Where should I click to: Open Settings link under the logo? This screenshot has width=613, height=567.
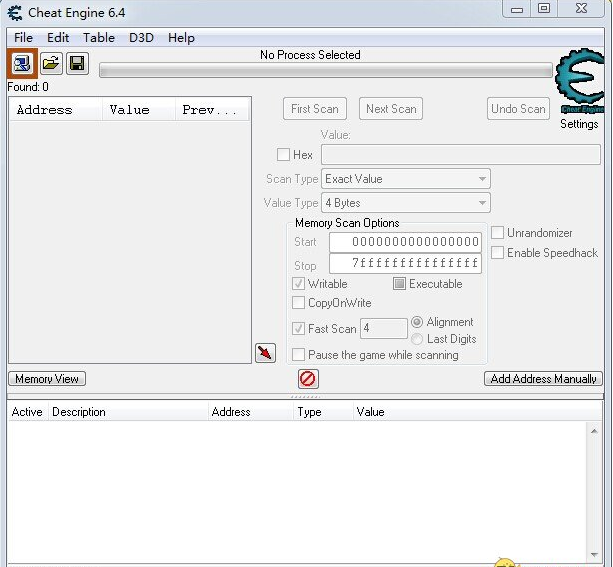tap(579, 124)
